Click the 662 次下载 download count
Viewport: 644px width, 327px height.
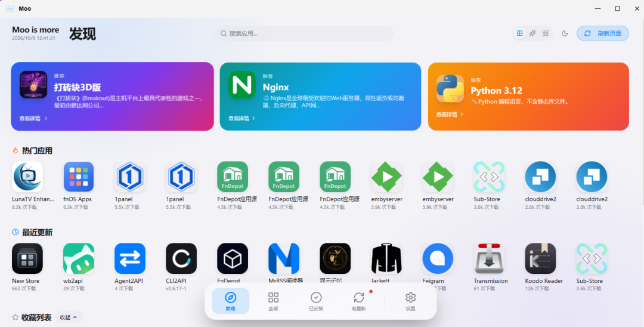pos(24,289)
